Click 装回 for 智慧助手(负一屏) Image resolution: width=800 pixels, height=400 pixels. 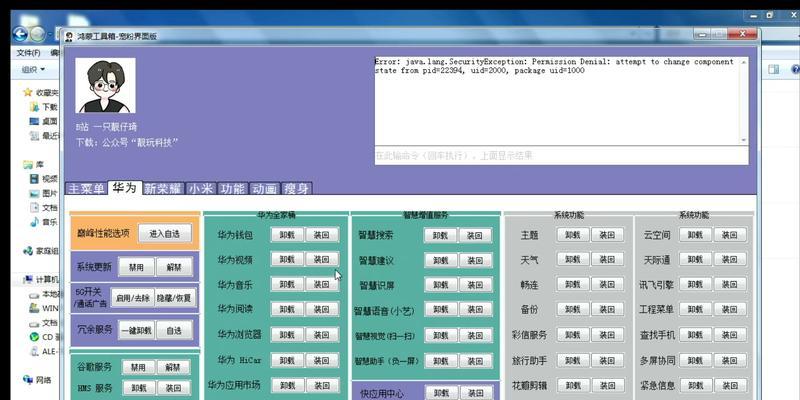(476, 361)
